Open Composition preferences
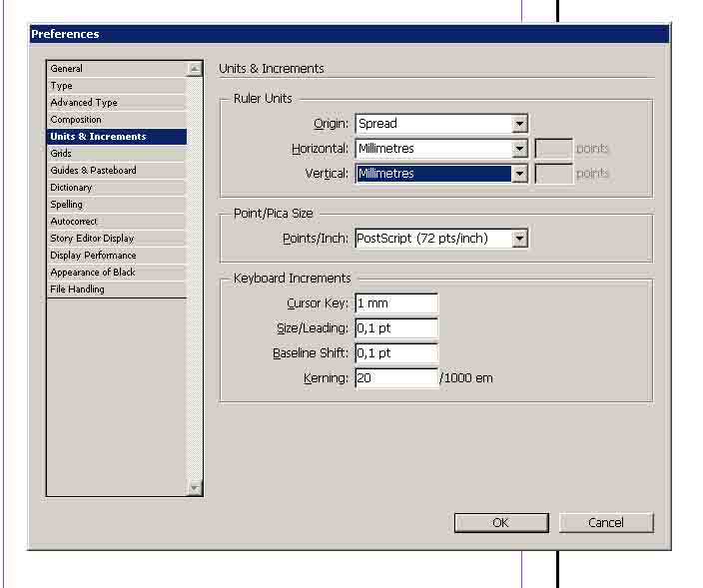Screen dimensions: 703x588 click(x=117, y=120)
